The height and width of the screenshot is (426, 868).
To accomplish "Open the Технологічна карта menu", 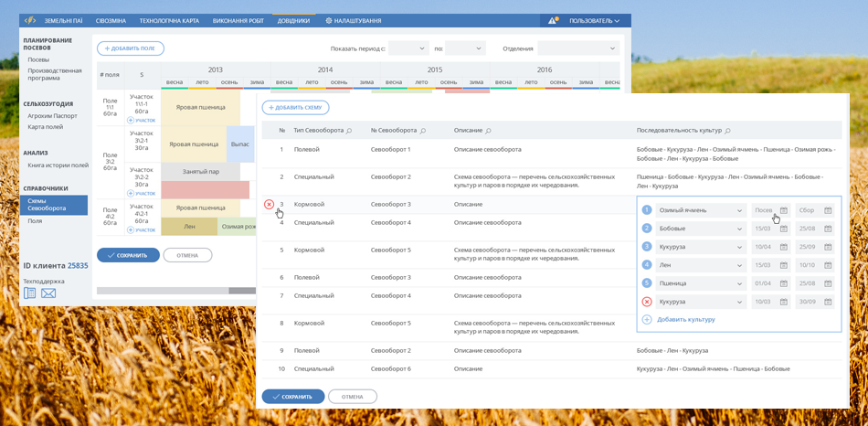I will tap(169, 21).
